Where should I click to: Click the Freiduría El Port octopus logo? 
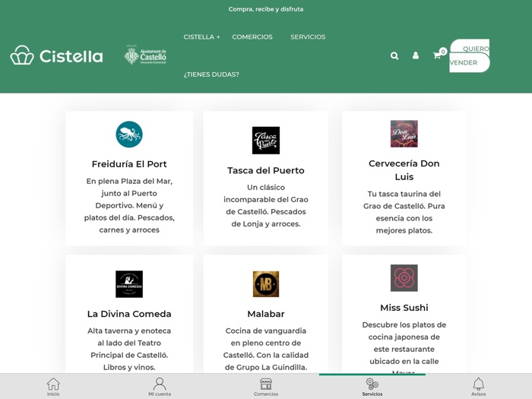pyautogui.click(x=129, y=135)
